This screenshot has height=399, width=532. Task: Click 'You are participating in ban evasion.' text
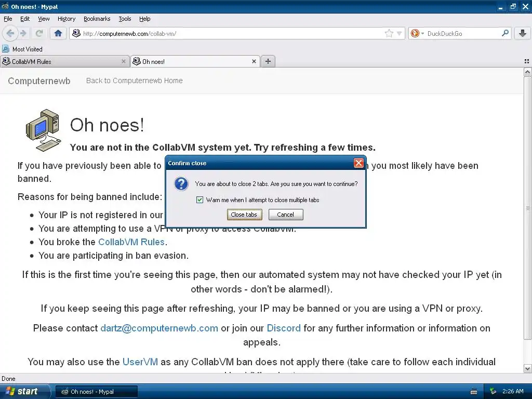[x=113, y=256]
